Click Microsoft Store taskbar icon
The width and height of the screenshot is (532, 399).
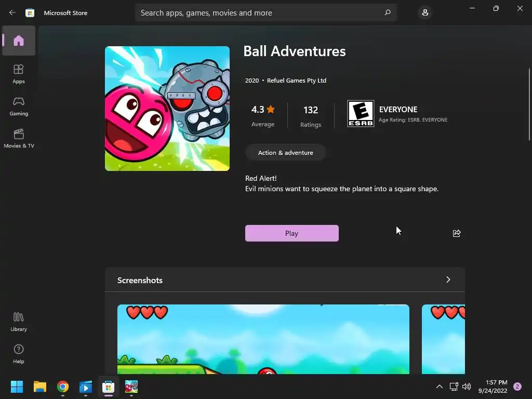109,387
